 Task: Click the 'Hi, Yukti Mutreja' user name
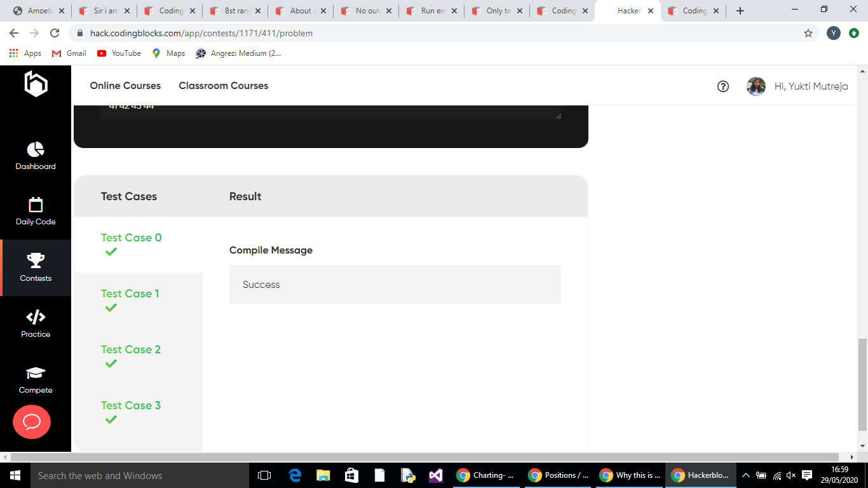pos(811,86)
